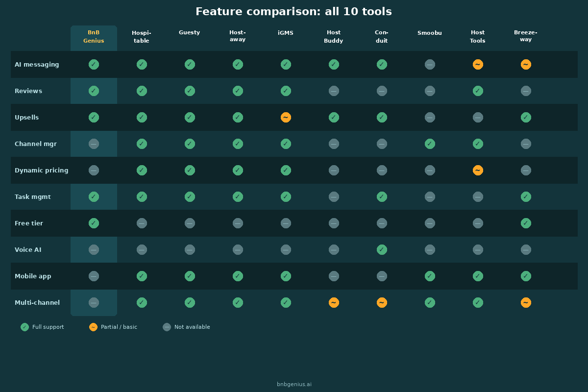The height and width of the screenshot is (392, 588).
Task: Click the Upsells partial icon for iGMS
Action: coord(286,117)
